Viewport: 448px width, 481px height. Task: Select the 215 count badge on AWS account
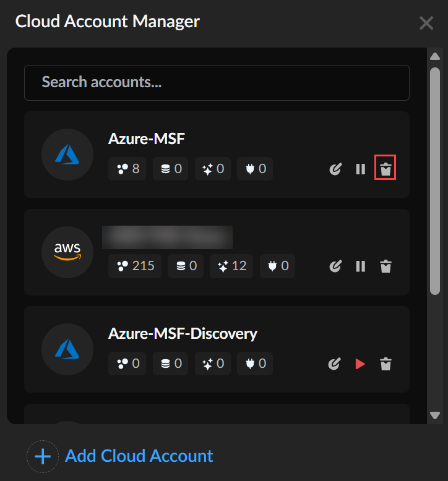pos(135,266)
